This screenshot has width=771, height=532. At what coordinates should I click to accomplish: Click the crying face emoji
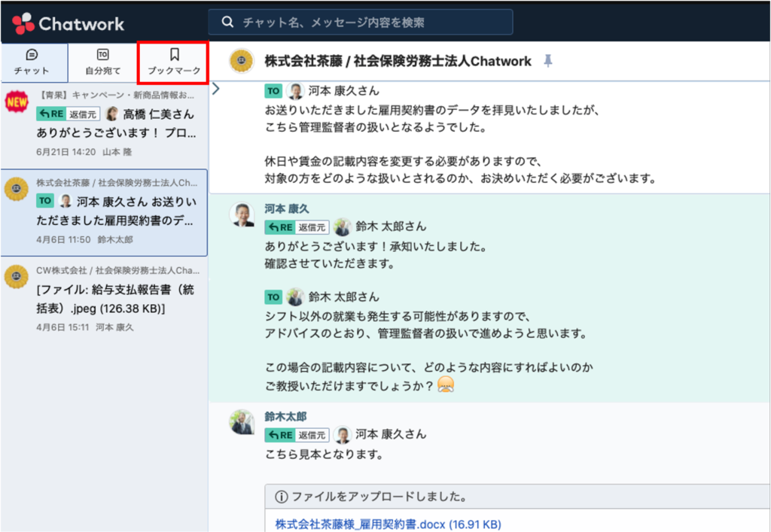pyautogui.click(x=446, y=385)
